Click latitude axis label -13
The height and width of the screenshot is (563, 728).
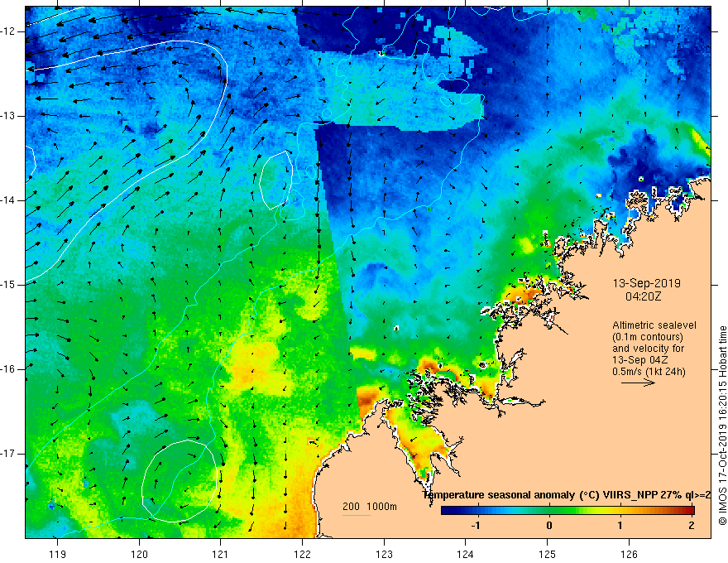pos(8,116)
